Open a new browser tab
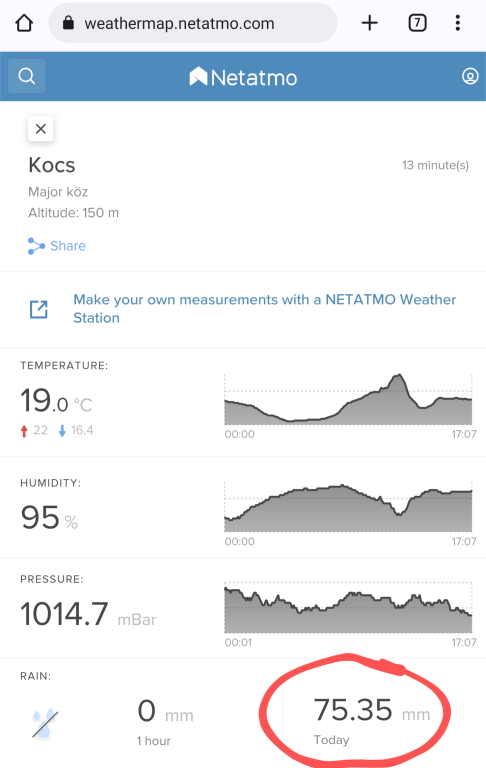This screenshot has width=486, height=768. [370, 23]
